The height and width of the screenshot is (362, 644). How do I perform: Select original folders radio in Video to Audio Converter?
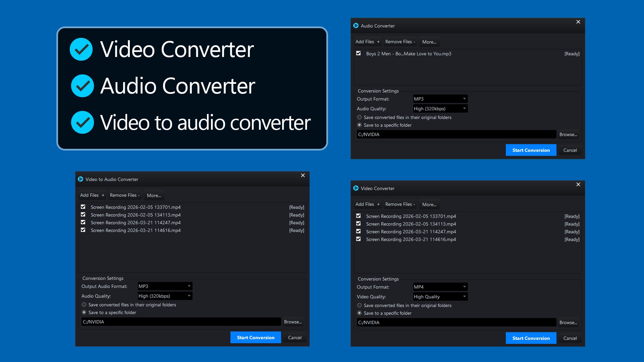coord(84,305)
